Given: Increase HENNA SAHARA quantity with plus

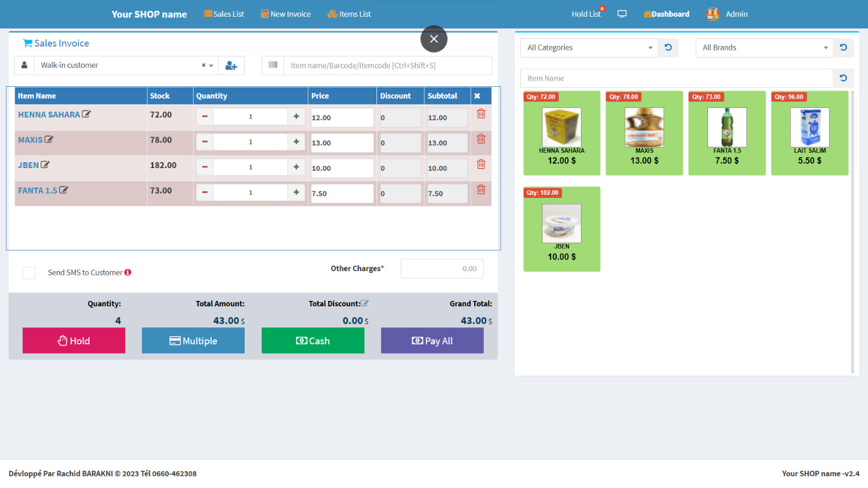Looking at the screenshot, I should 296,117.
